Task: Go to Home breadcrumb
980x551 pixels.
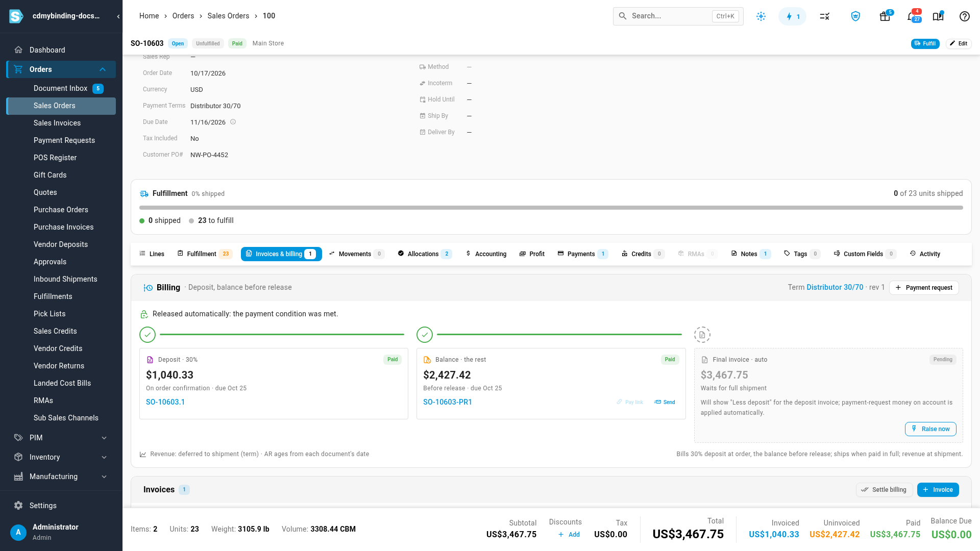Action: coord(149,16)
